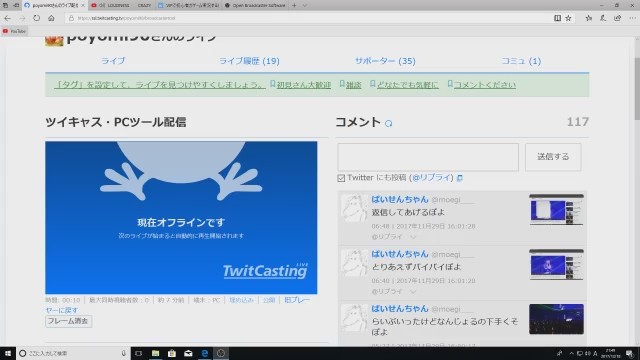Screen dimensions: 640x360
Task: Open new browser tab plus button
Action: point(294,5)
